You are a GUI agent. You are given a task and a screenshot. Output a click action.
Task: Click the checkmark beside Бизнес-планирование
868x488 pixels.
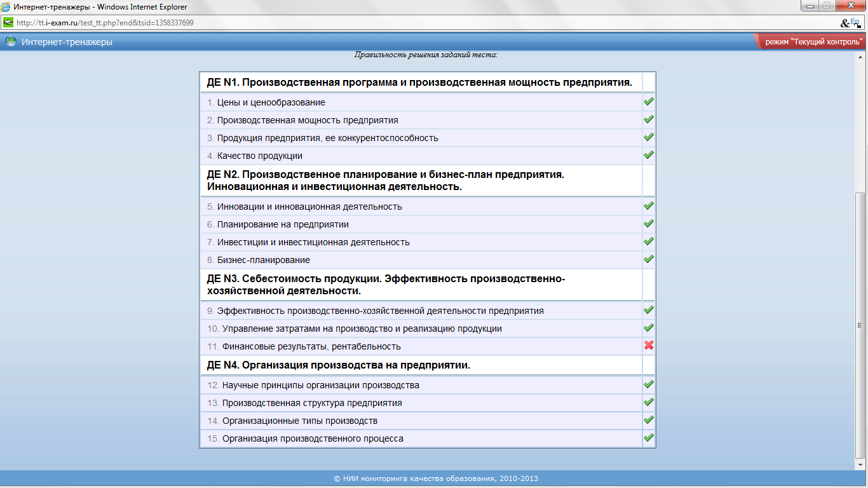pos(649,259)
